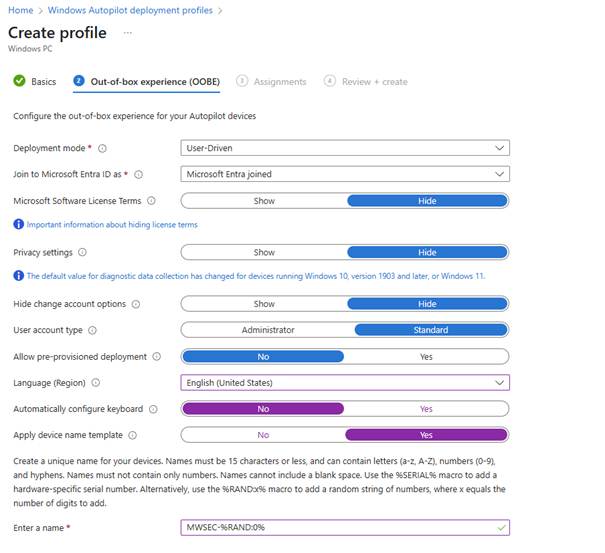
Task: Click info icon next to Deployment mode
Action: point(102,148)
